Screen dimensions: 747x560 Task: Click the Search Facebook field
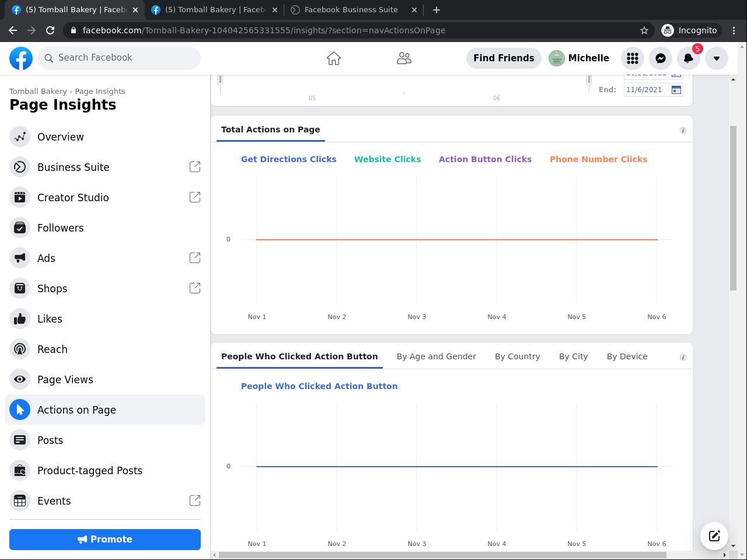(x=120, y=58)
